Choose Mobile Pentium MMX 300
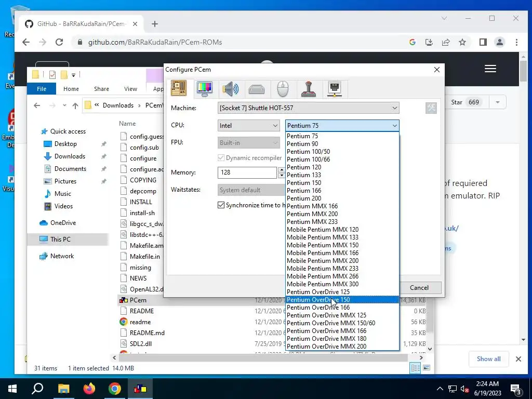This screenshot has width=532, height=399. [342, 284]
